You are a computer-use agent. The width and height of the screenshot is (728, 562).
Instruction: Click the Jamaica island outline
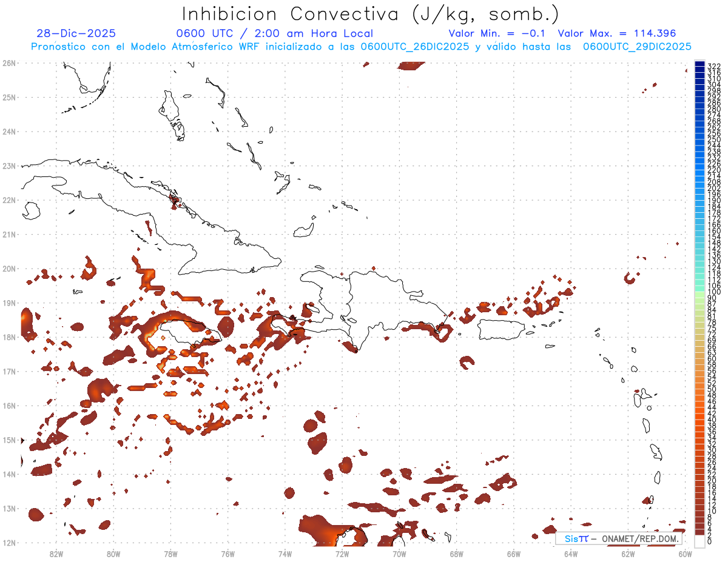[x=189, y=334]
